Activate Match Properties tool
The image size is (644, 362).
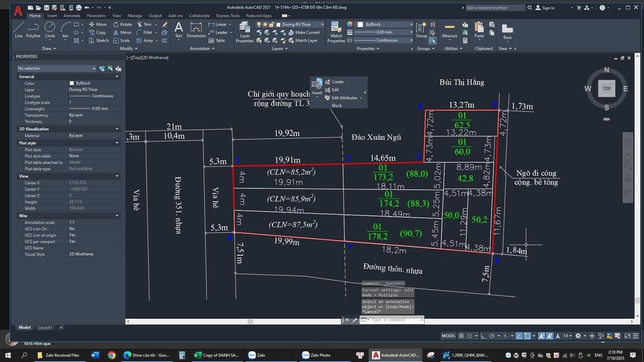click(336, 30)
